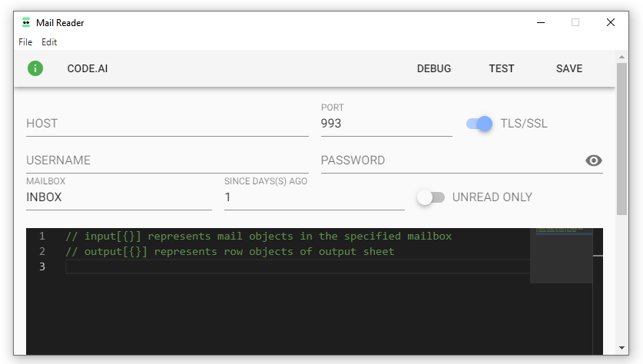Viewport: 643px width, 364px height.
Task: Click the DEBUG button
Action: [434, 68]
